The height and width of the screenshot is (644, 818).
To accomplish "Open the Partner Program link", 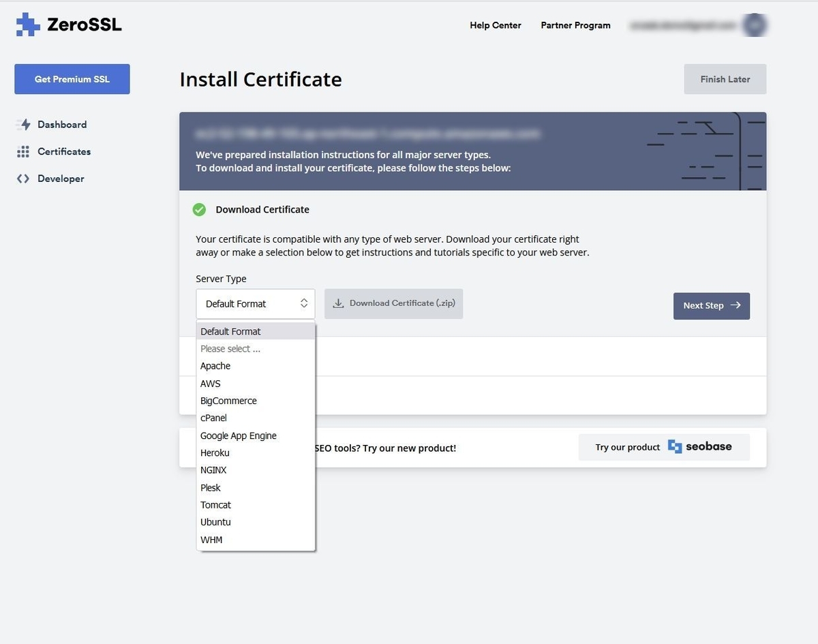I will pyautogui.click(x=576, y=25).
